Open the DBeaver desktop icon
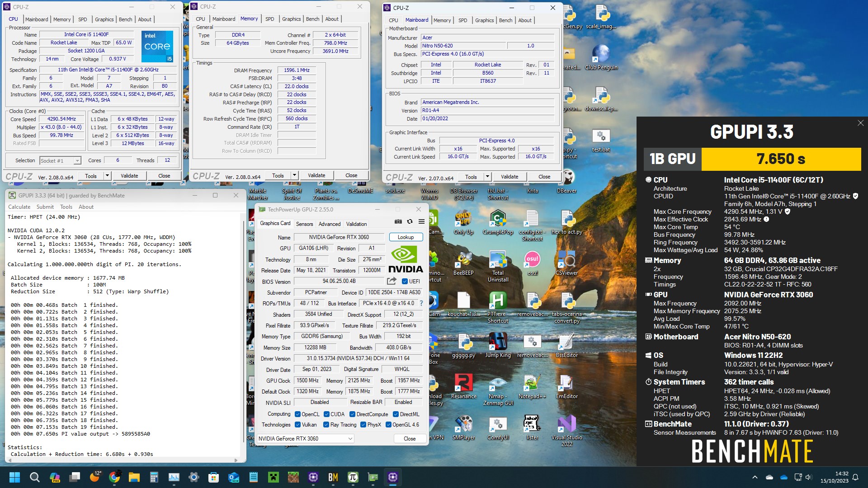This screenshot has height=488, width=868. tap(566, 182)
